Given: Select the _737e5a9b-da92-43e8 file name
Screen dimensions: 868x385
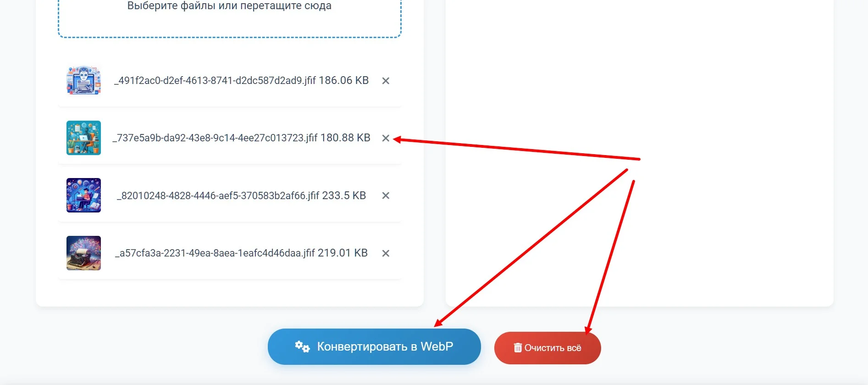Looking at the screenshot, I should 215,138.
